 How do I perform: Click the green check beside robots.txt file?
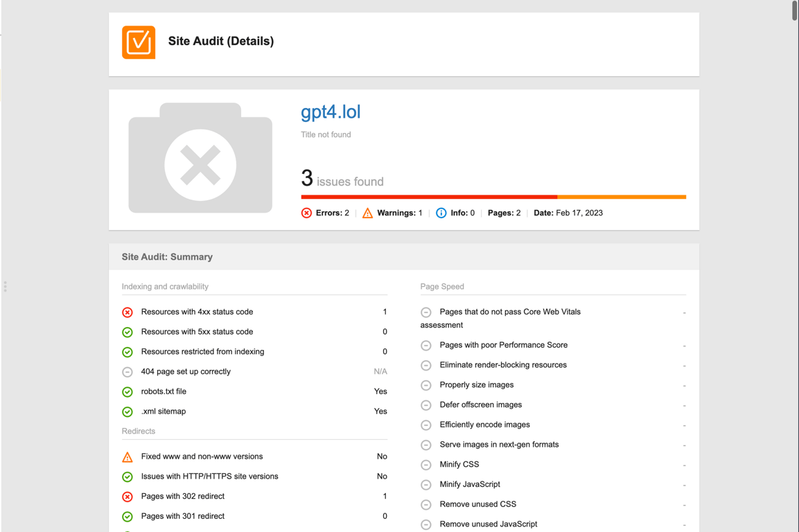pos(128,392)
